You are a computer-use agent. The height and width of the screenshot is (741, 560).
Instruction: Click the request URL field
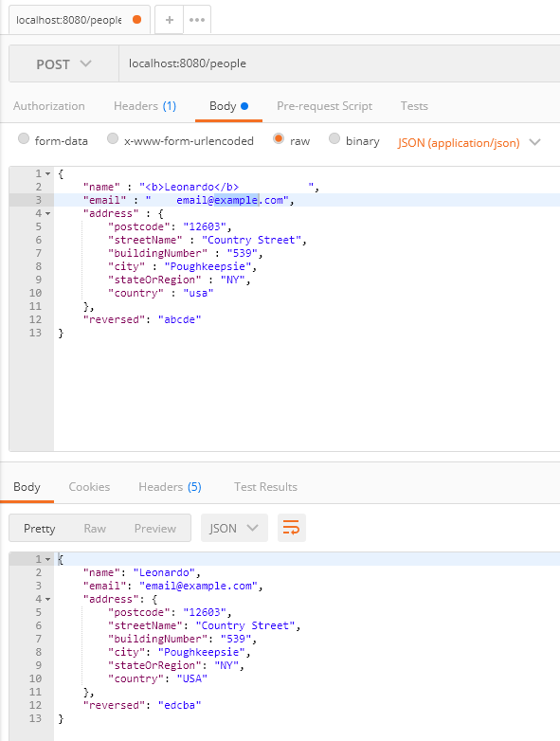339,63
